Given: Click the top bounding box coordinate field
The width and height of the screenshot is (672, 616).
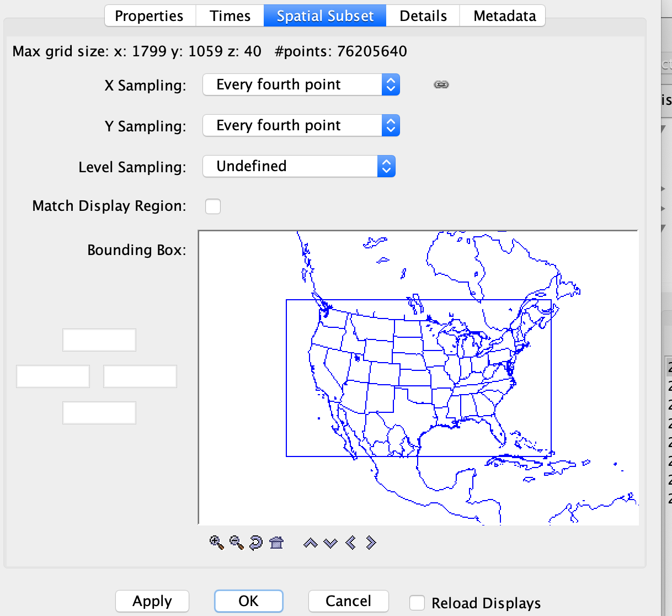Looking at the screenshot, I should (99, 340).
